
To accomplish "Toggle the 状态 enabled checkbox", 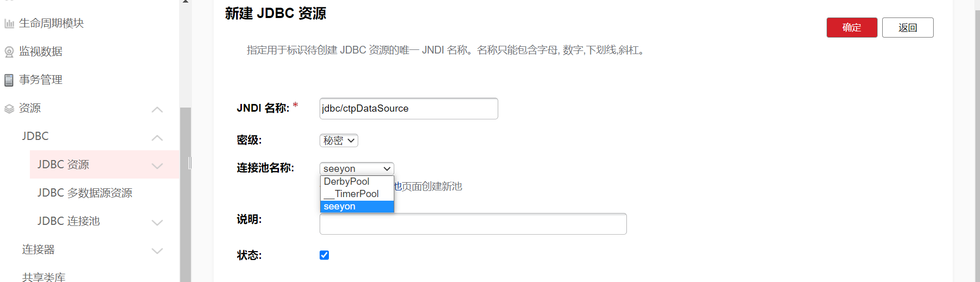I will [x=324, y=255].
